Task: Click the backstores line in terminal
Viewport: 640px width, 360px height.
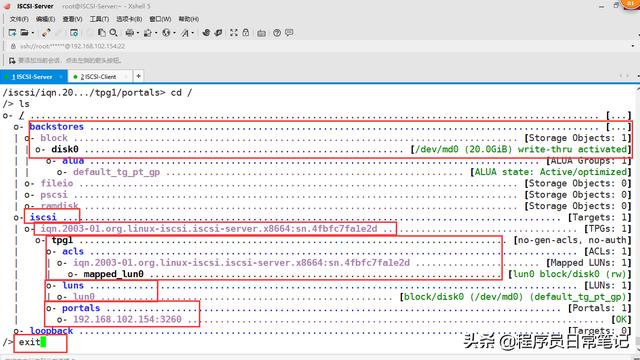Action: click(x=322, y=127)
